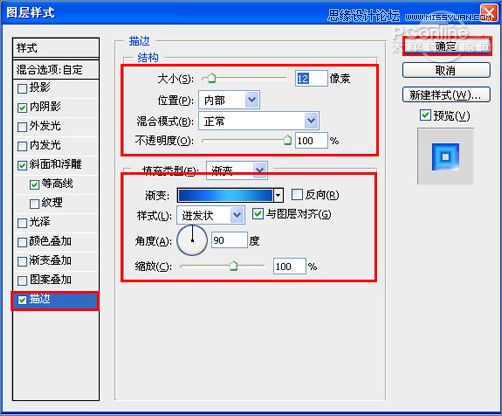Select the 样式 styles panel entry
The height and width of the screenshot is (416, 502).
tap(56, 48)
